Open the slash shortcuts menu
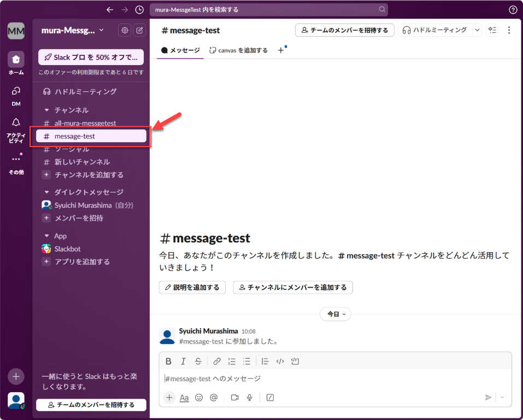 click(270, 397)
